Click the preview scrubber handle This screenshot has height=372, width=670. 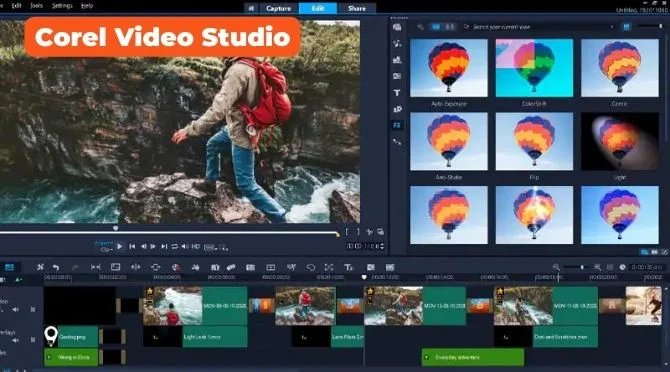(115, 228)
